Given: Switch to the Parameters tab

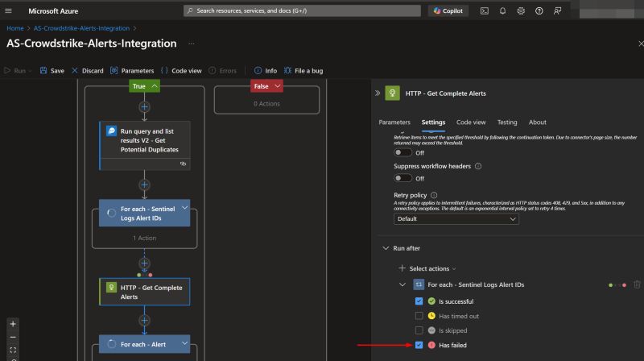Looking at the screenshot, I should click(394, 122).
